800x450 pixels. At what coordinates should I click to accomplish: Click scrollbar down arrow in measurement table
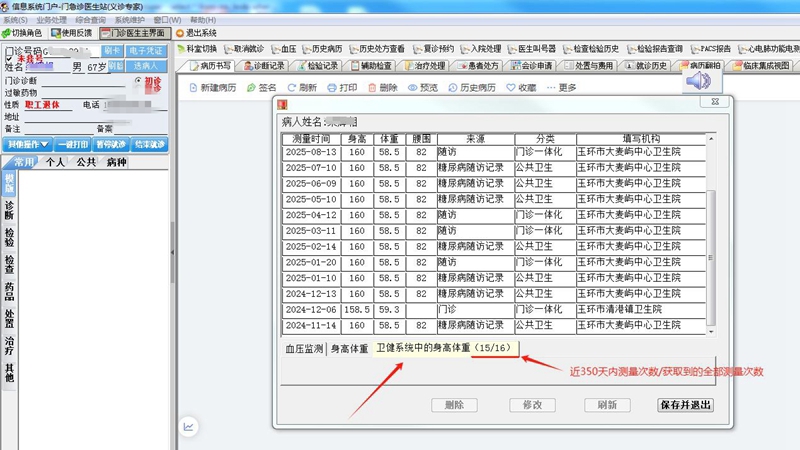(711, 332)
